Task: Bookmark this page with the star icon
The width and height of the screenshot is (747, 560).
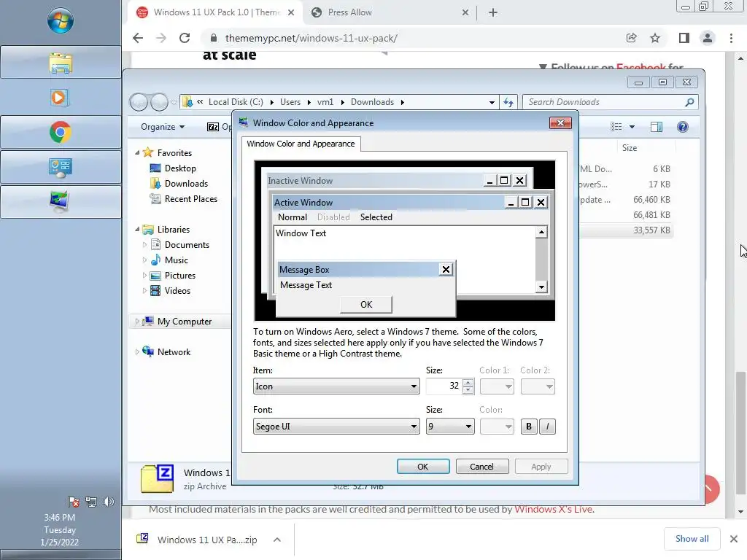Action: 655,38
